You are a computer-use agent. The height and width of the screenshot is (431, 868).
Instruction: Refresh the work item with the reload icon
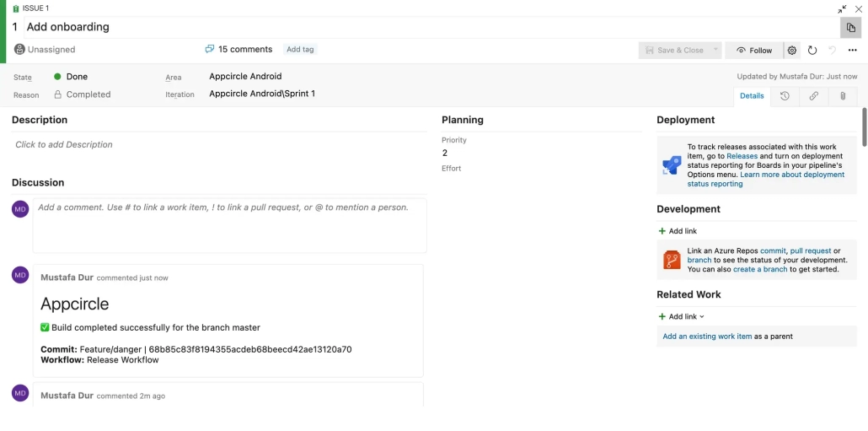(812, 51)
